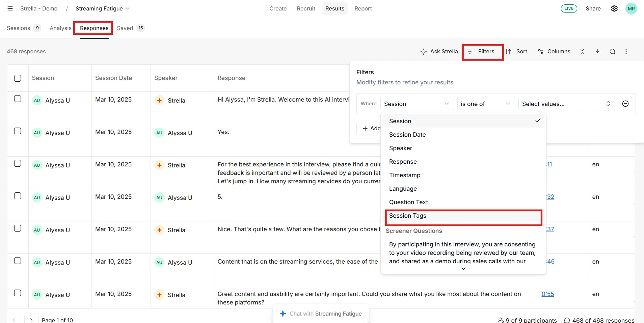Go to the next page arrow
644x323 pixels.
(31, 320)
